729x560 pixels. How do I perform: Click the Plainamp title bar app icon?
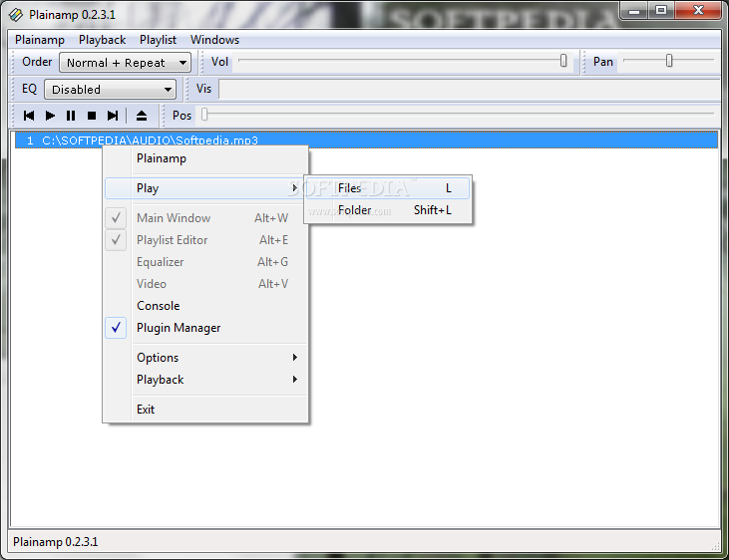click(16, 15)
